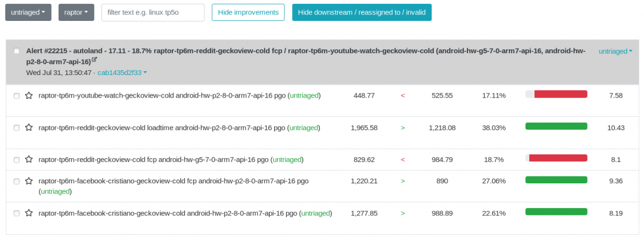Select the Alert #22215 summary checkbox
644x238 pixels.
click(x=17, y=51)
